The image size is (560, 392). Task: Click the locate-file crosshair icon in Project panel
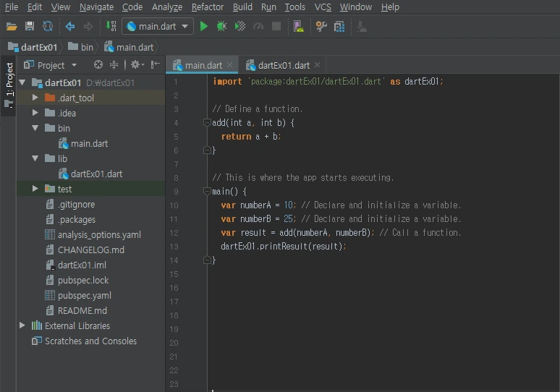tap(98, 65)
